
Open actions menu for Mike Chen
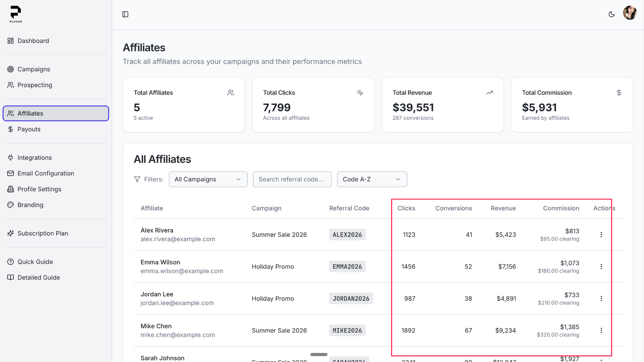point(601,331)
